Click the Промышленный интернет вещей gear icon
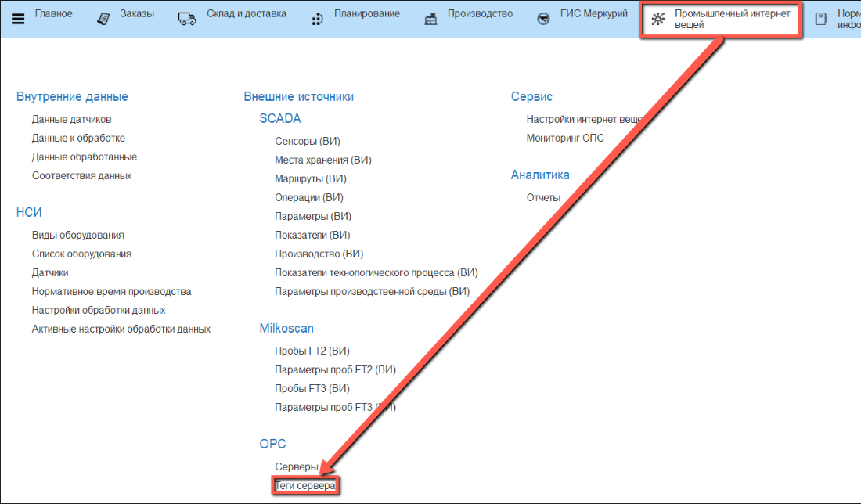861x504 pixels. click(657, 20)
